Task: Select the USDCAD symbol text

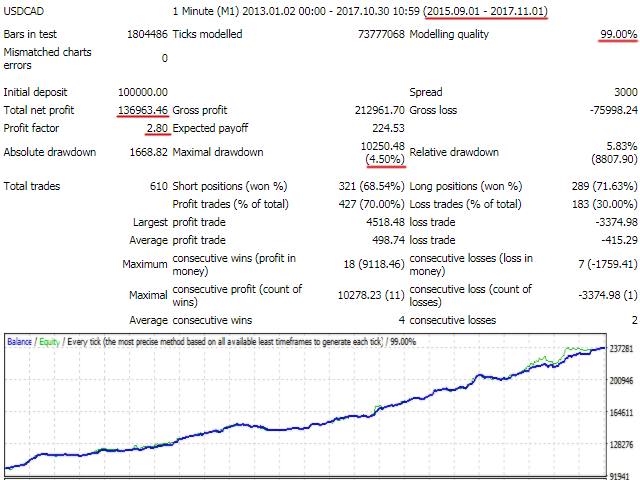Action: (x=24, y=11)
